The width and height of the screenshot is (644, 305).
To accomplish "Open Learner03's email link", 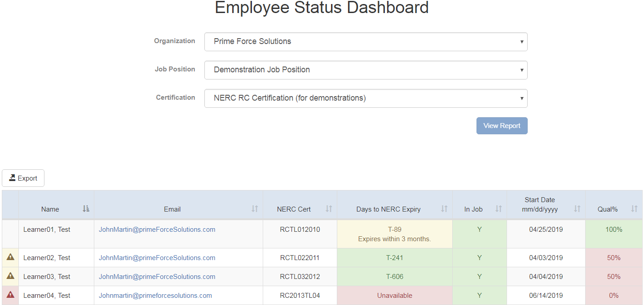I will [x=157, y=277].
